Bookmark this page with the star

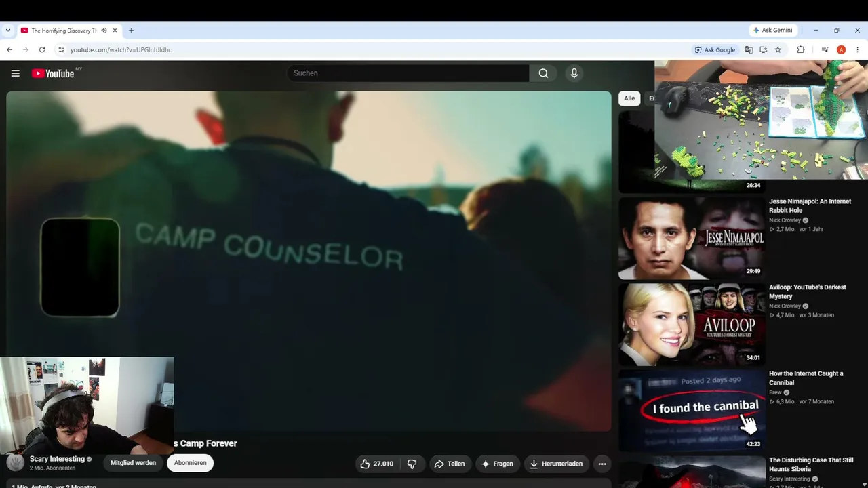778,49
